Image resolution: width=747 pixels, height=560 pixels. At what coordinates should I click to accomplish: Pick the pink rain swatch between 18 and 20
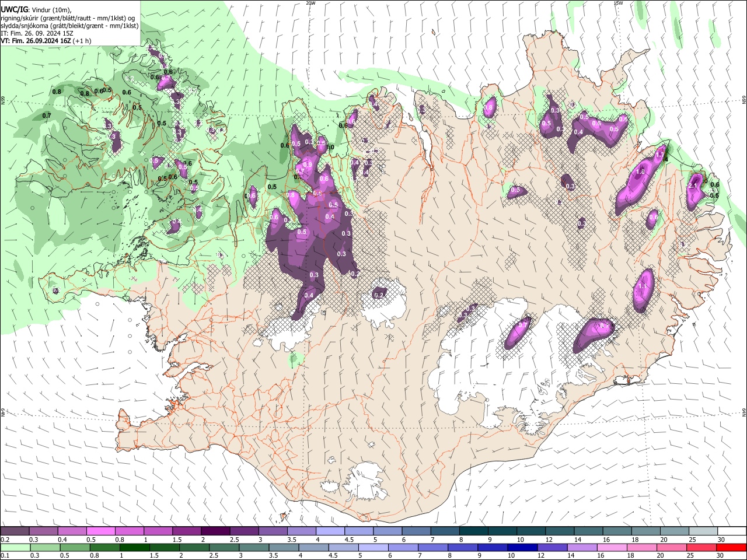click(x=641, y=547)
